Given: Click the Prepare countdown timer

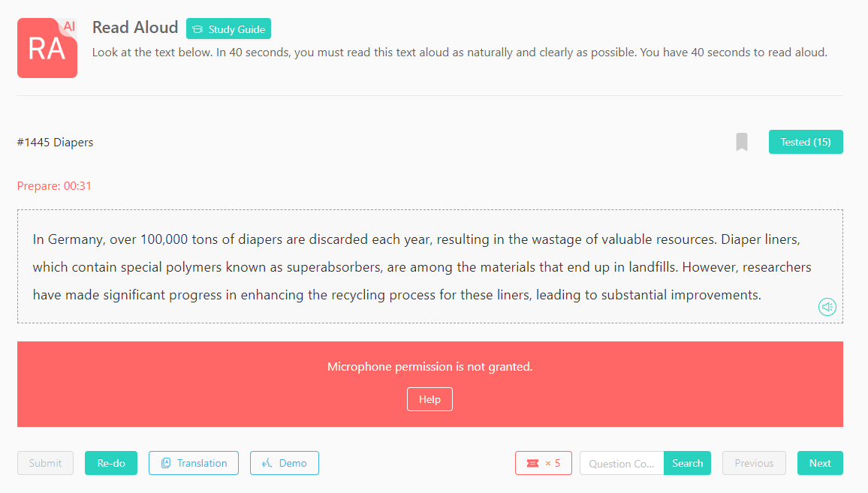Looking at the screenshot, I should [x=54, y=186].
